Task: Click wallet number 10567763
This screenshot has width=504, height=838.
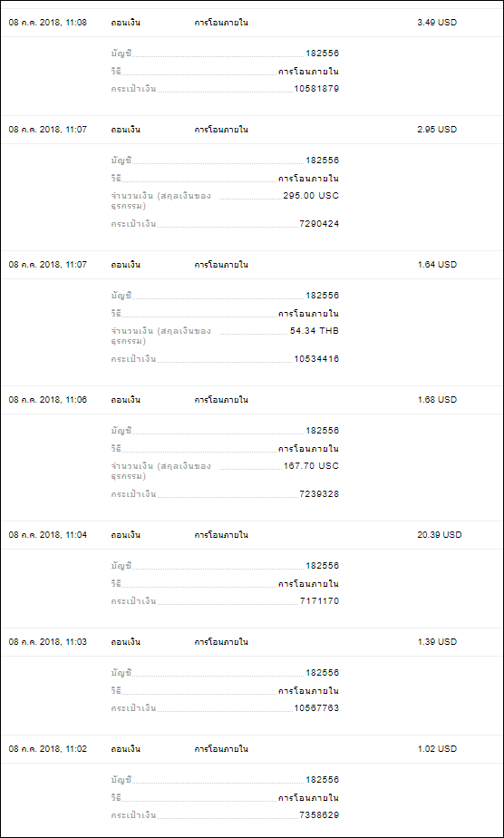Action: tap(316, 708)
